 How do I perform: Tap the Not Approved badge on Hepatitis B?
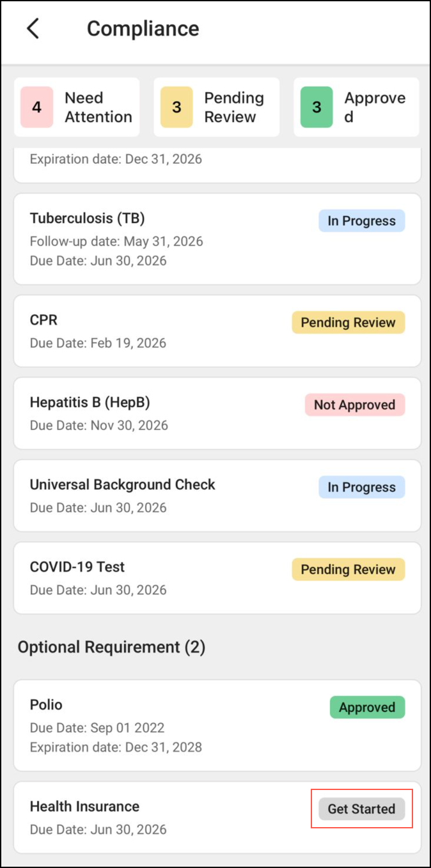coord(354,405)
